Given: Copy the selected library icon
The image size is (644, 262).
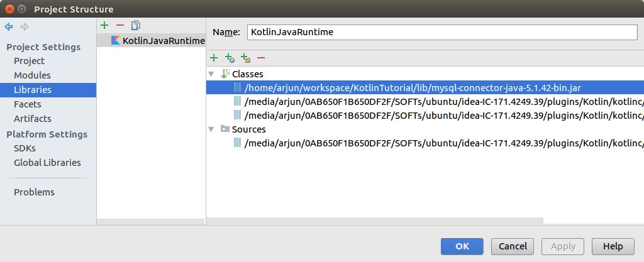Looking at the screenshot, I should coord(136,25).
